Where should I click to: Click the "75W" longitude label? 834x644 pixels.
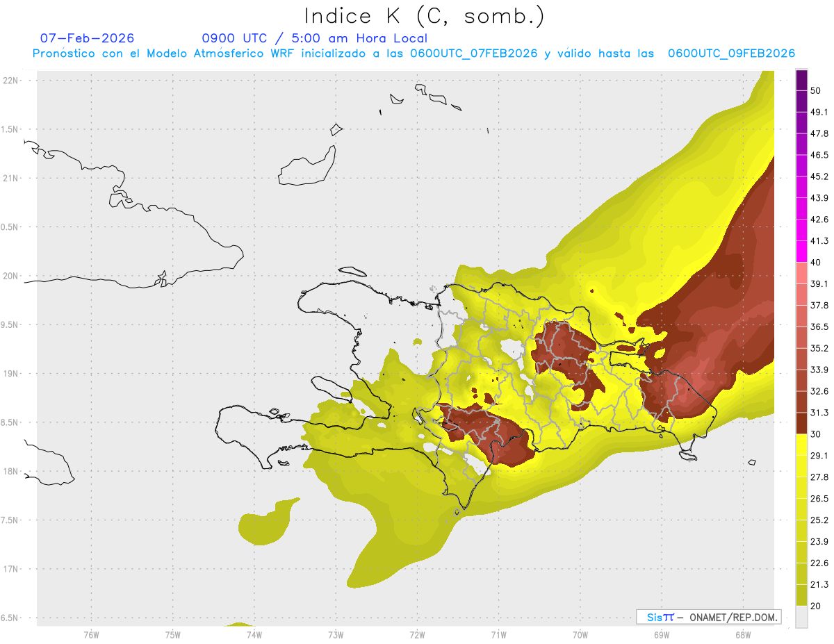click(x=172, y=635)
